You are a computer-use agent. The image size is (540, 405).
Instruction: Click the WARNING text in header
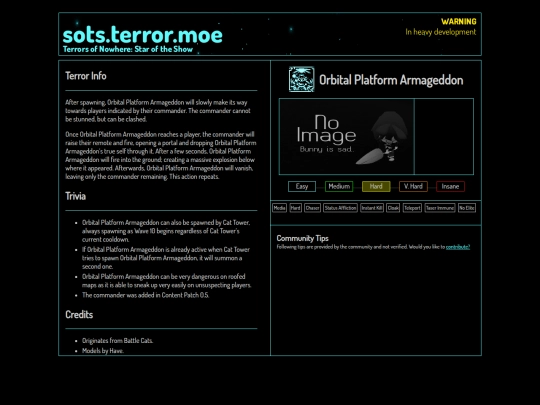click(459, 22)
